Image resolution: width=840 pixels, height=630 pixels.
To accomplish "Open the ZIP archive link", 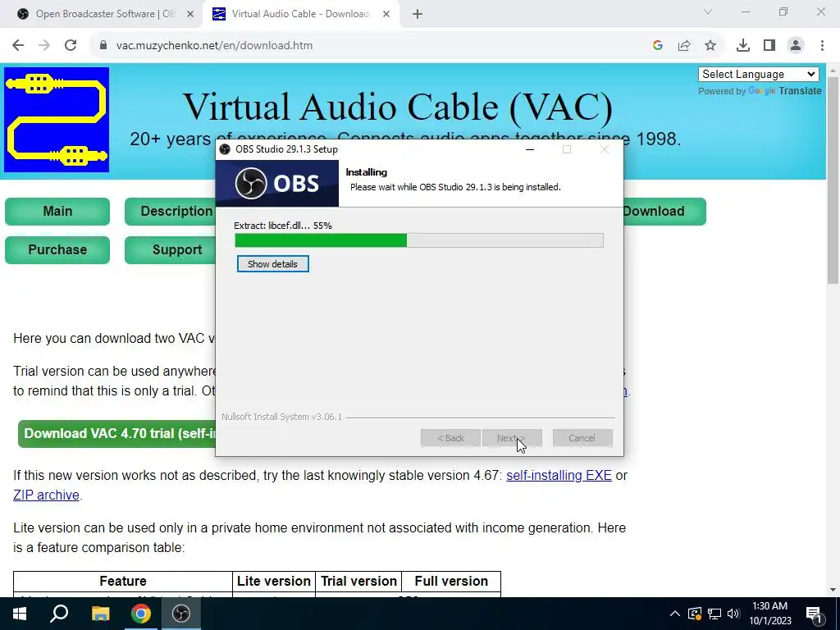I will pyautogui.click(x=46, y=495).
